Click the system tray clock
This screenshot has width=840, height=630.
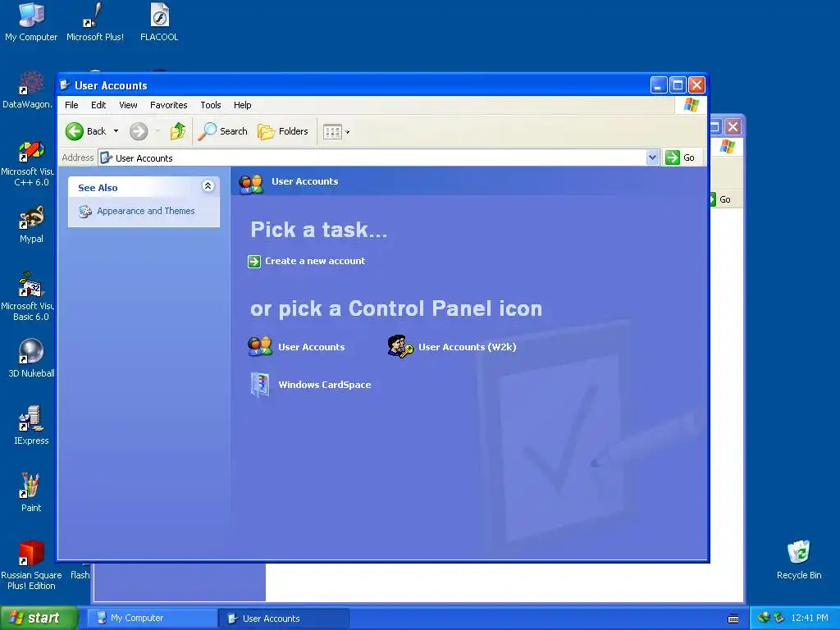click(x=810, y=619)
